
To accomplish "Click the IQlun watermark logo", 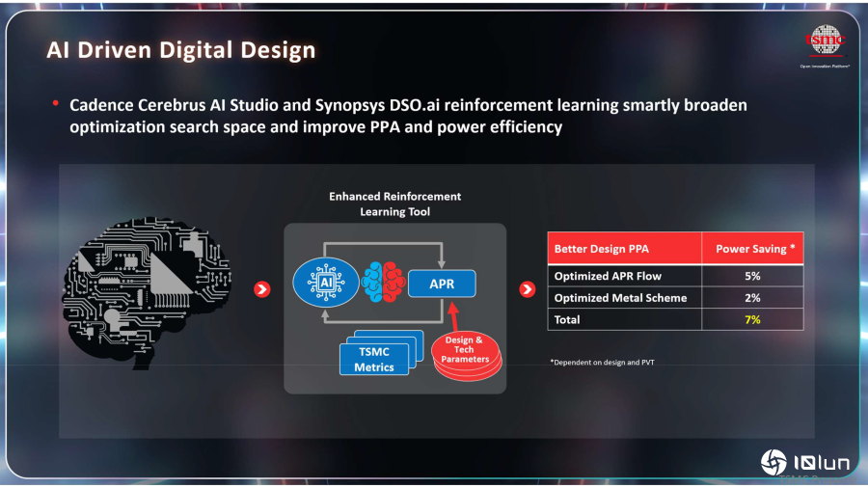I will [x=805, y=463].
